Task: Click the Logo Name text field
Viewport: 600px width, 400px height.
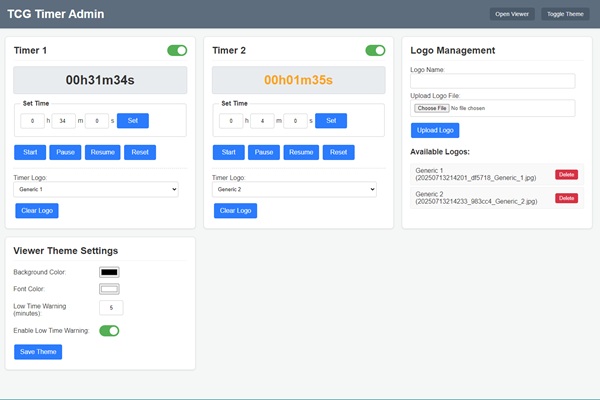Action: click(492, 81)
